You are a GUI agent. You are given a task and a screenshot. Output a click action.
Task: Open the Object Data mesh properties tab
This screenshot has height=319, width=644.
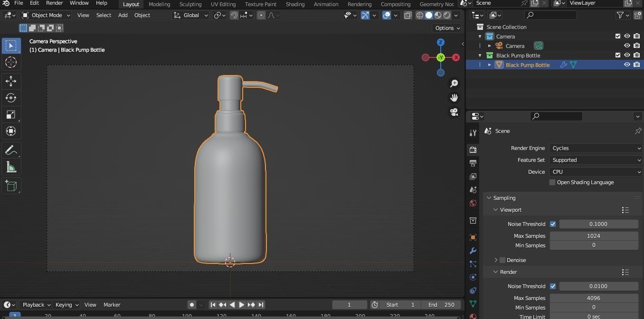click(x=473, y=303)
